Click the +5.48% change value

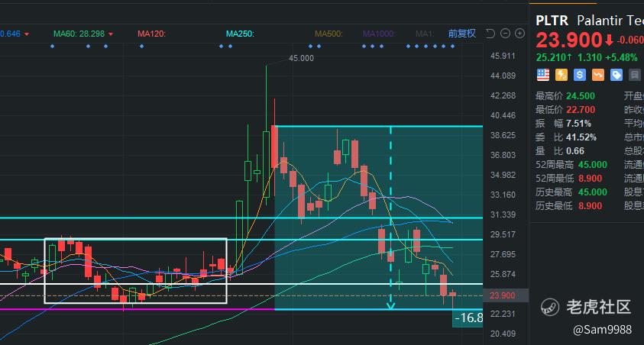pyautogui.click(x=620, y=57)
